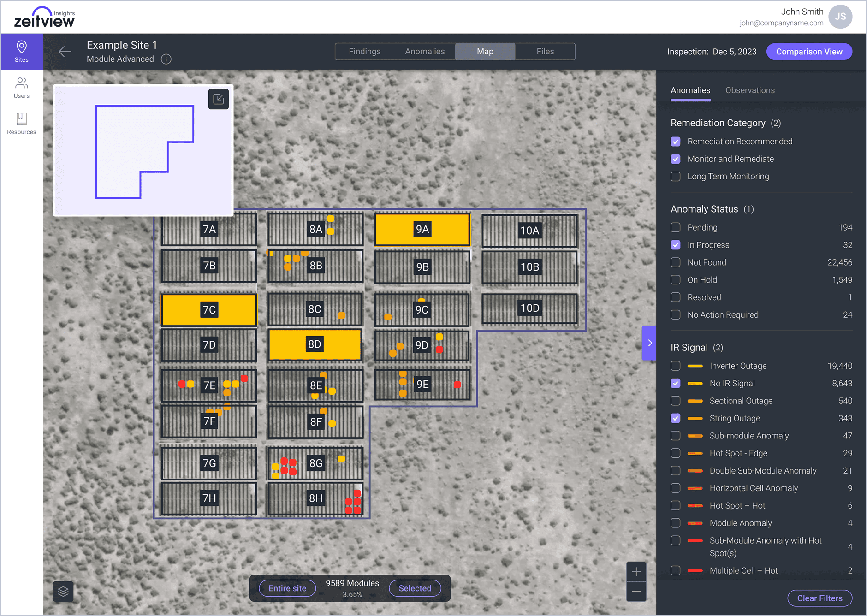Viewport: 867px width, 616px height.
Task: Open the map layers icon
Action: pyautogui.click(x=63, y=592)
